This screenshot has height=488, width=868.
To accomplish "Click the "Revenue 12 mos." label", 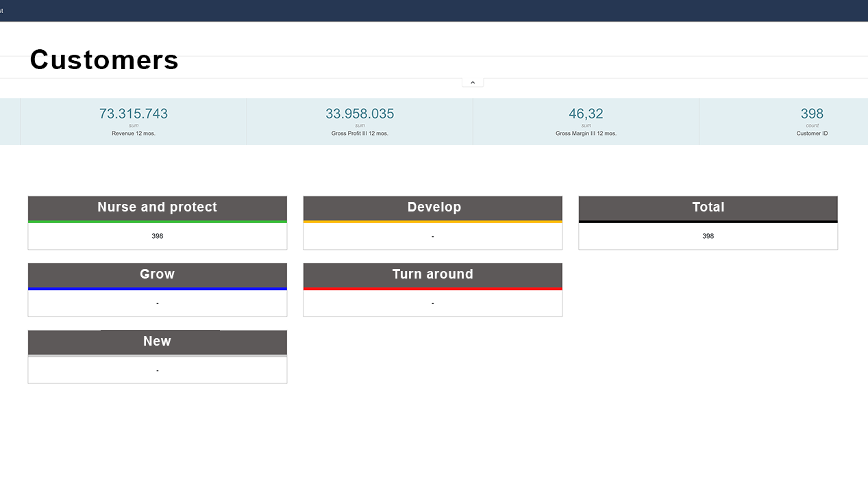I will 134,133.
